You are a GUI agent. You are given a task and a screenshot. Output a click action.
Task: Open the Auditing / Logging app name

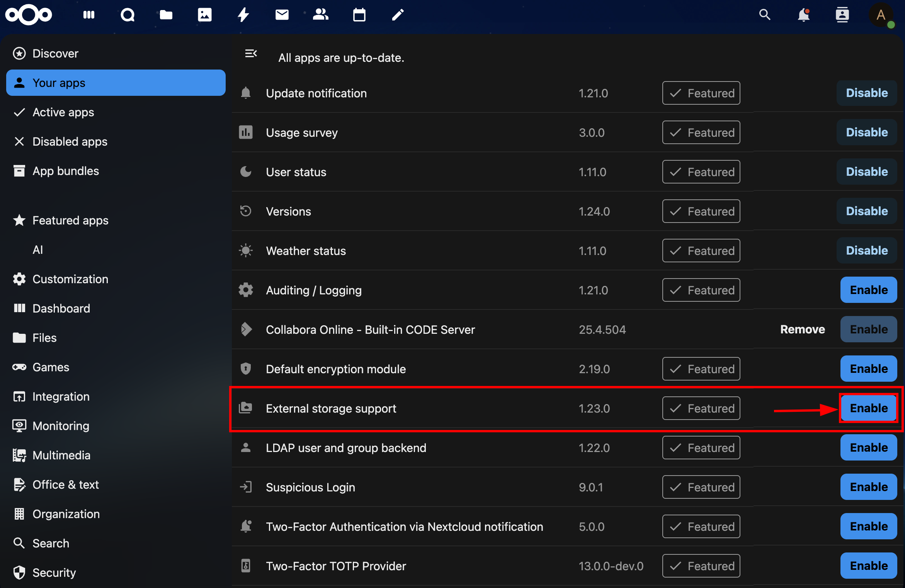[314, 290]
